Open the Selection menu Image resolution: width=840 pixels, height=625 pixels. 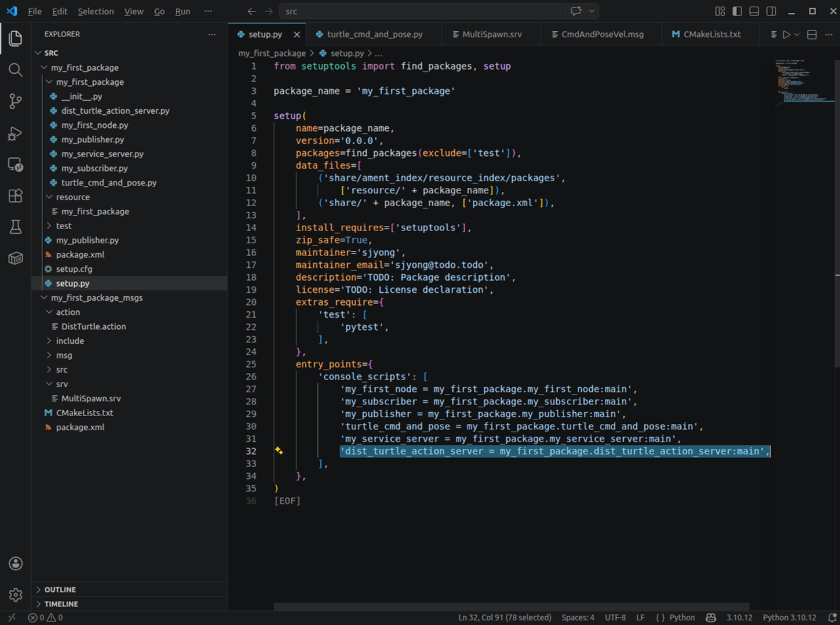(x=96, y=11)
